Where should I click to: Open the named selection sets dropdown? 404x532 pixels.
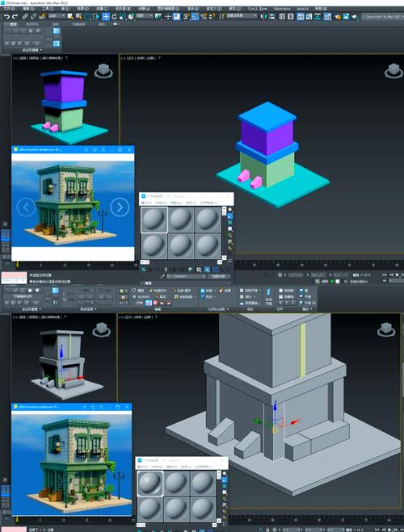[242, 16]
